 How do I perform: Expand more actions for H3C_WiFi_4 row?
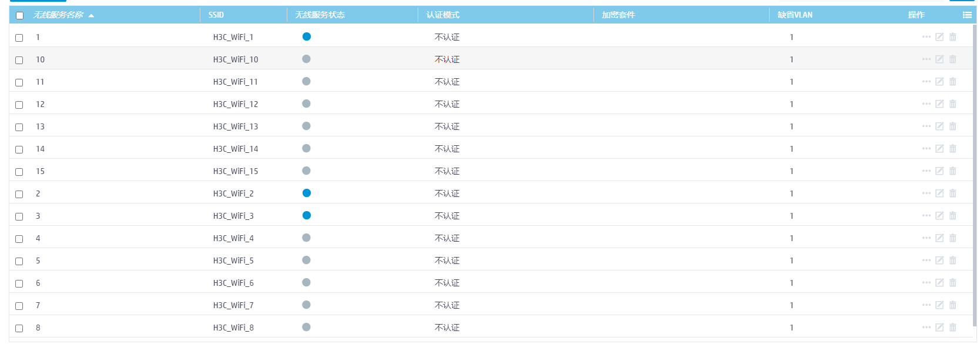(x=927, y=238)
